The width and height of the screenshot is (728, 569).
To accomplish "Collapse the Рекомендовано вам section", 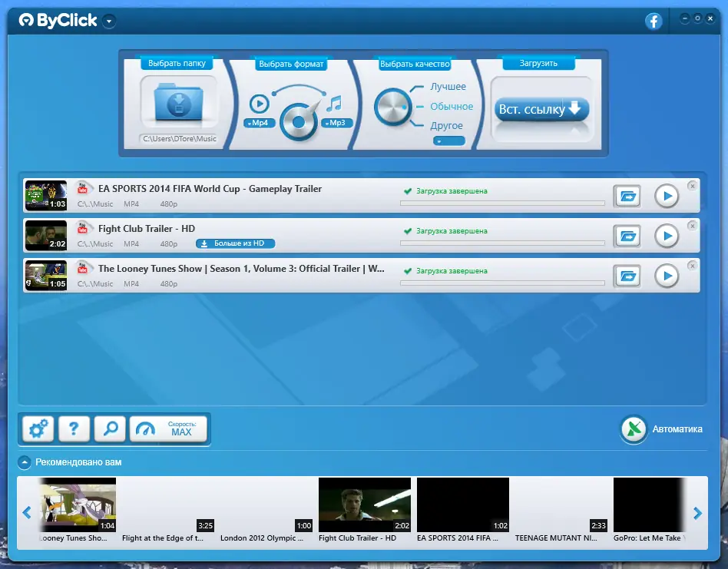I will 25,463.
